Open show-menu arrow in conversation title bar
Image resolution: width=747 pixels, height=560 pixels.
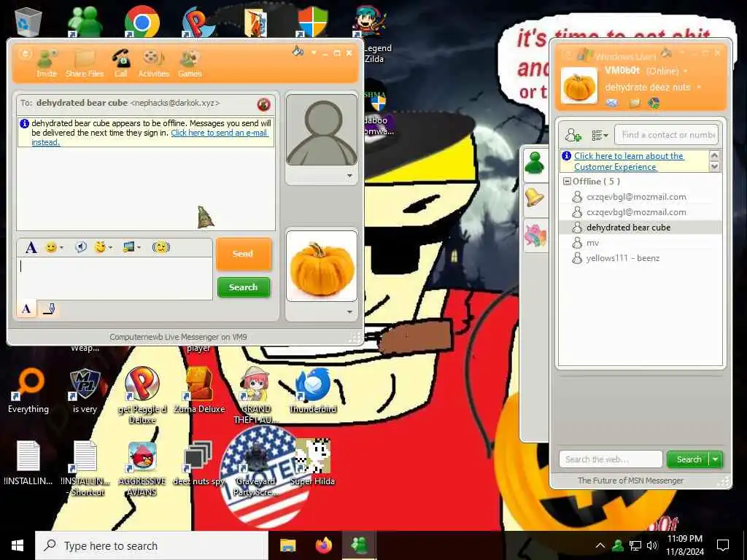[314, 52]
